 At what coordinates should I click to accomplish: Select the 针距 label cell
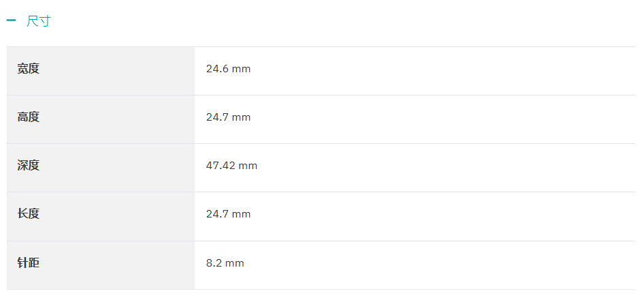tap(101, 265)
